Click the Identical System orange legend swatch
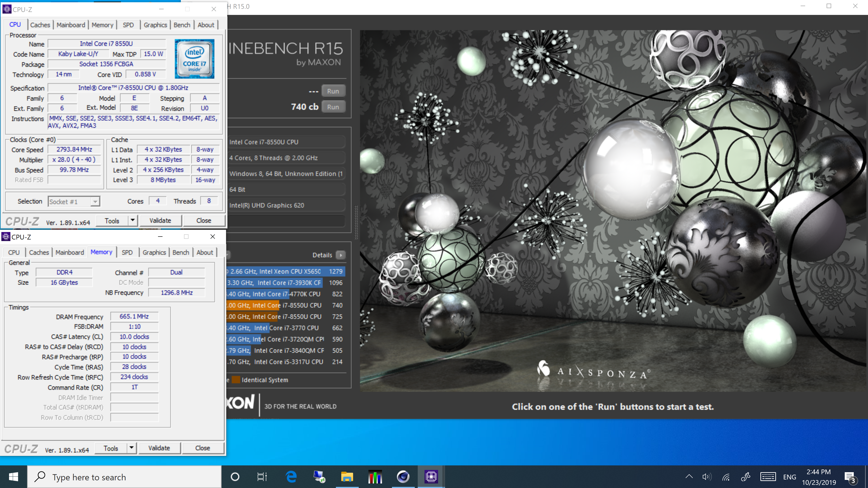Image resolution: width=868 pixels, height=488 pixels. (236, 380)
